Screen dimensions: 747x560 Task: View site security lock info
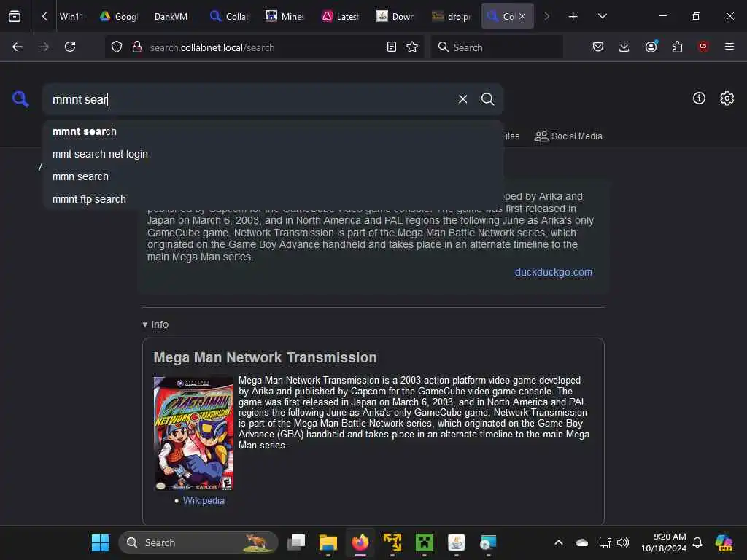(137, 47)
